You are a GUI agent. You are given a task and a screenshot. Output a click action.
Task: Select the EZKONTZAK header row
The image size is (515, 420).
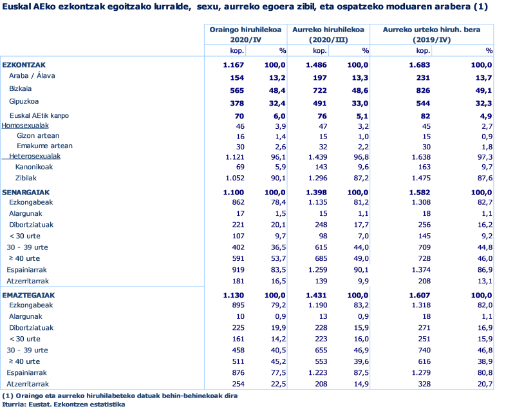[x=26, y=64]
